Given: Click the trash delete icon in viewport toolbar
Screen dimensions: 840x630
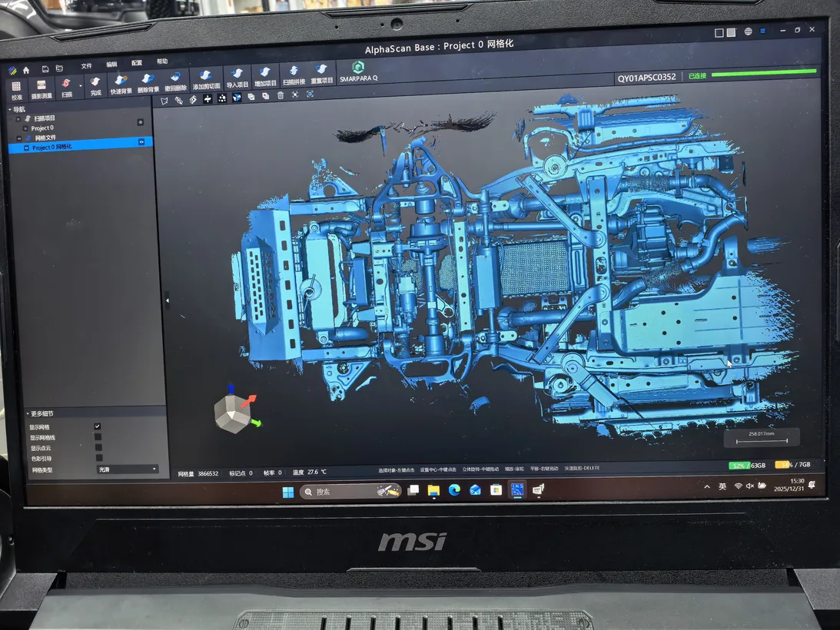Looking at the screenshot, I should click(x=281, y=95).
